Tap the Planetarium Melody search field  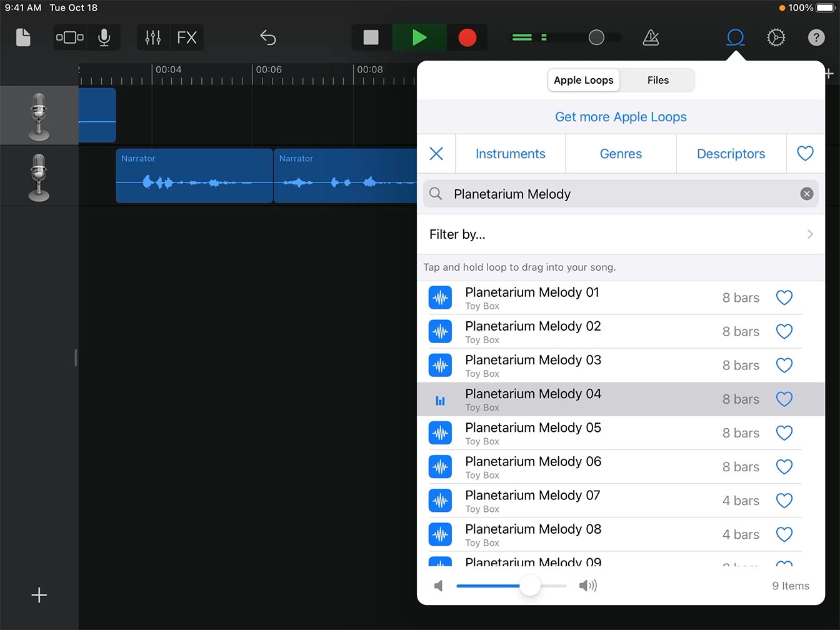click(x=621, y=194)
